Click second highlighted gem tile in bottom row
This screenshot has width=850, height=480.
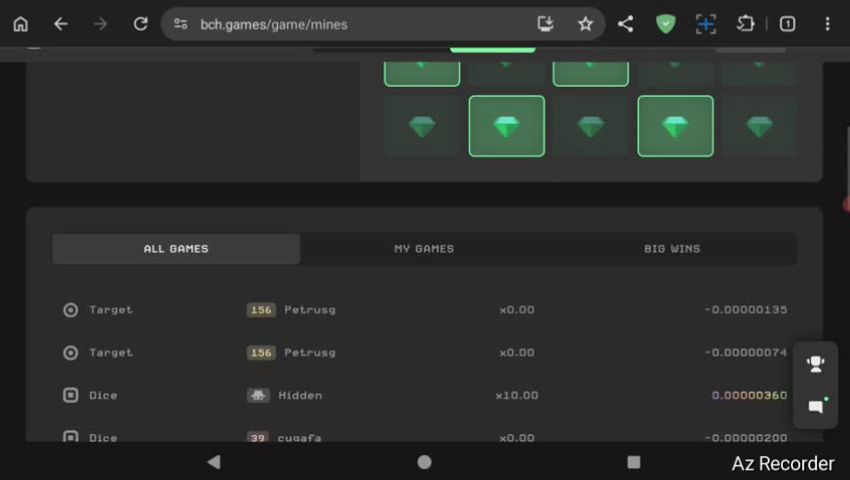pyautogui.click(x=507, y=126)
